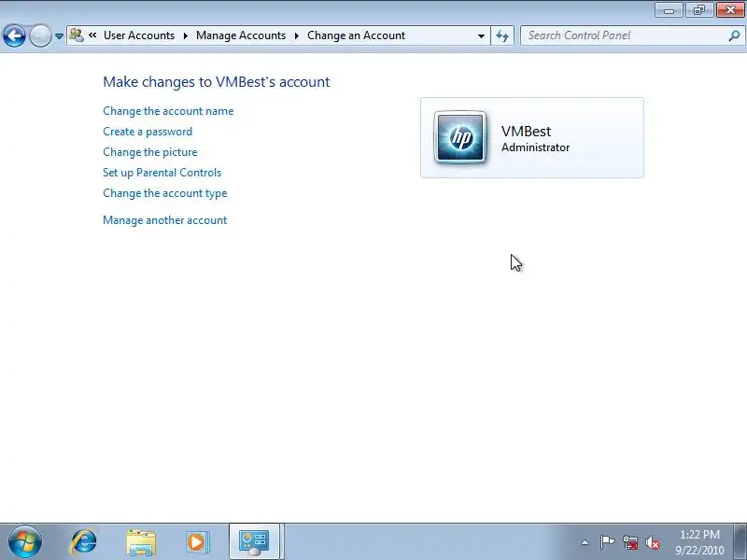Expand the arrow after User Accounts
Screen dimensions: 747x560
point(185,35)
